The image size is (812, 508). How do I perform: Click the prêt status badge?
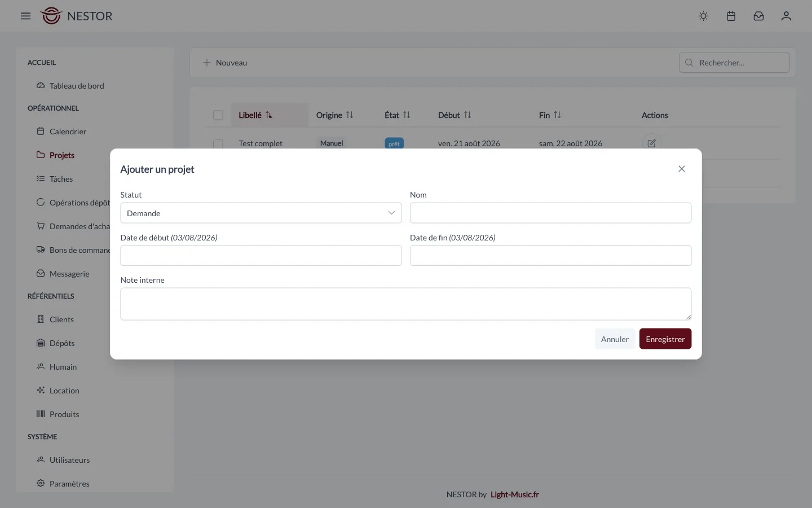click(x=394, y=143)
